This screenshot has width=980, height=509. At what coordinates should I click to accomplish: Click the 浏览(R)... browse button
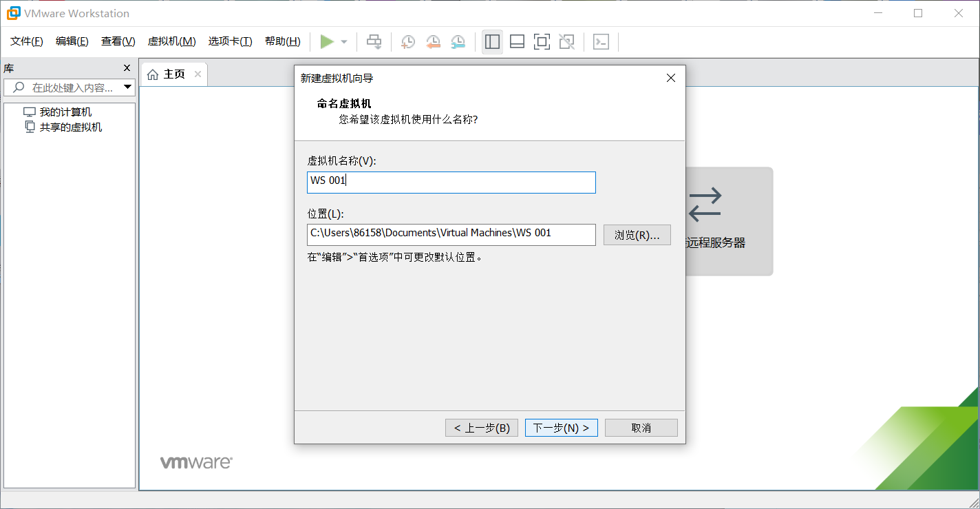[x=637, y=235]
